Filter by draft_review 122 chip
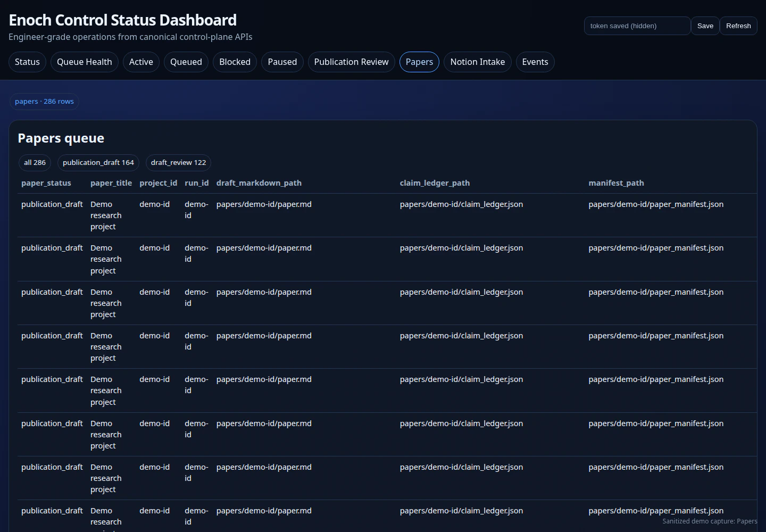The image size is (766, 532). click(178, 162)
